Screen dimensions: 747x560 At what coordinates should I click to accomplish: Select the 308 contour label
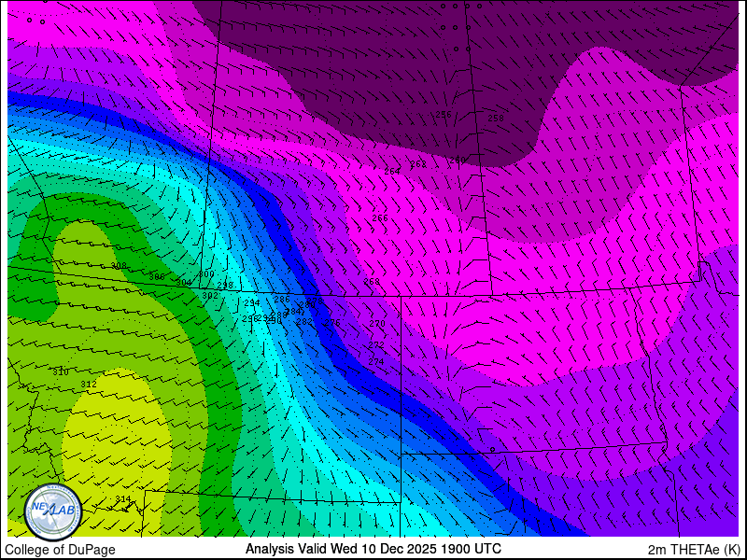pos(119,266)
